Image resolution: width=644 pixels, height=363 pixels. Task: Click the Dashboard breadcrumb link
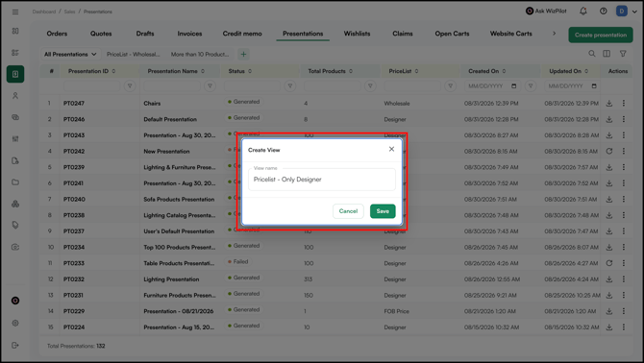[44, 12]
